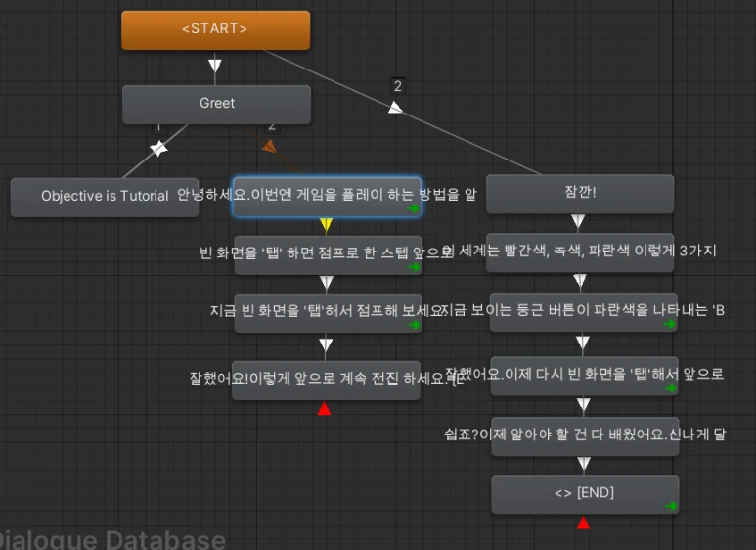Screen dimensions: 756x550
Task: Click the orange arrow from Greet to 안녕하세요
Action: pos(270,146)
